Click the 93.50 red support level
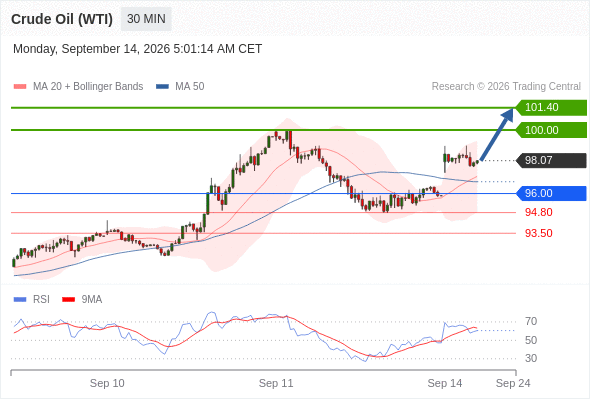This screenshot has width=590, height=400. click(538, 233)
